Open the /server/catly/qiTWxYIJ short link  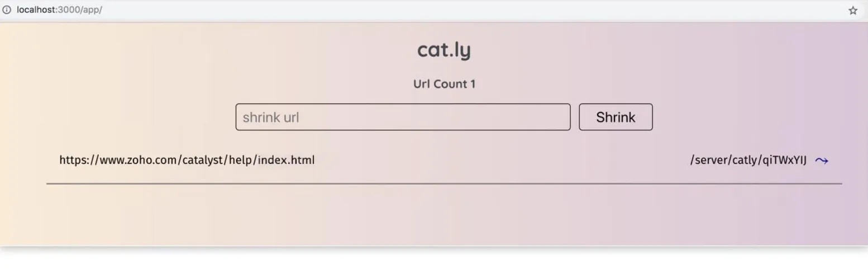748,160
